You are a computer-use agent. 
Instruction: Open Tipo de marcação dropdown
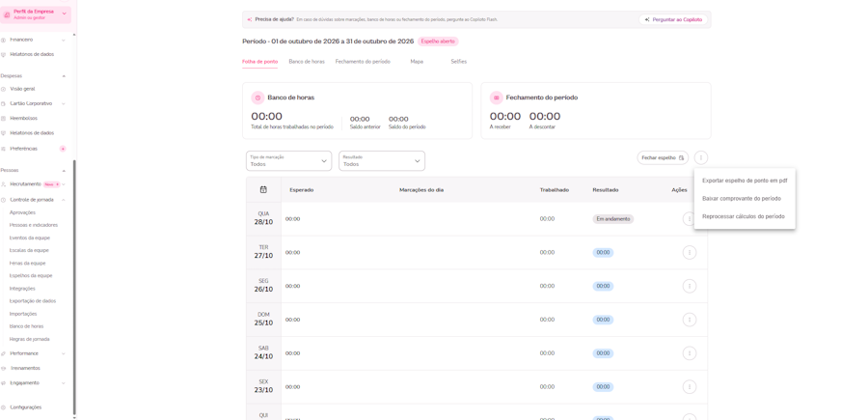coord(289,160)
